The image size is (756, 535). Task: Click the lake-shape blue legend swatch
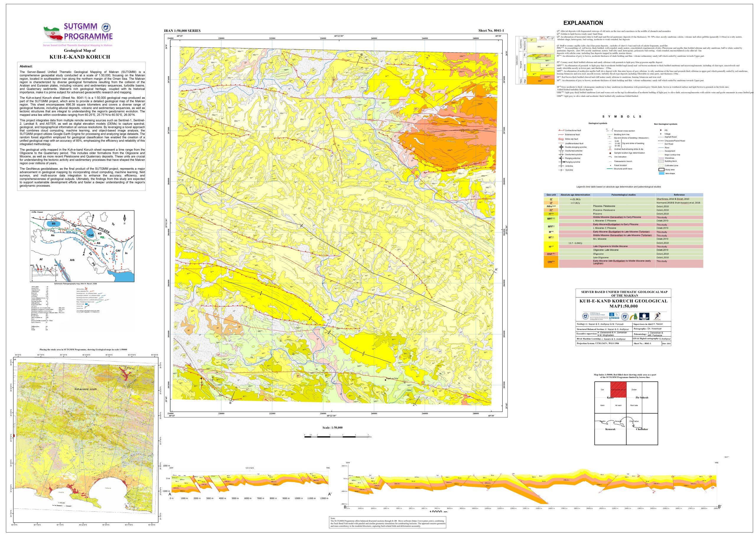click(x=661, y=173)
